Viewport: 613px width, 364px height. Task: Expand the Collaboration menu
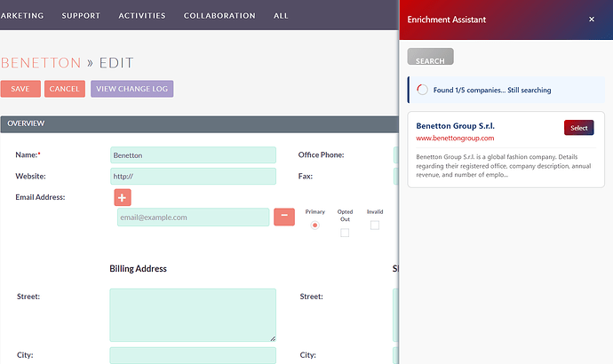tap(219, 16)
